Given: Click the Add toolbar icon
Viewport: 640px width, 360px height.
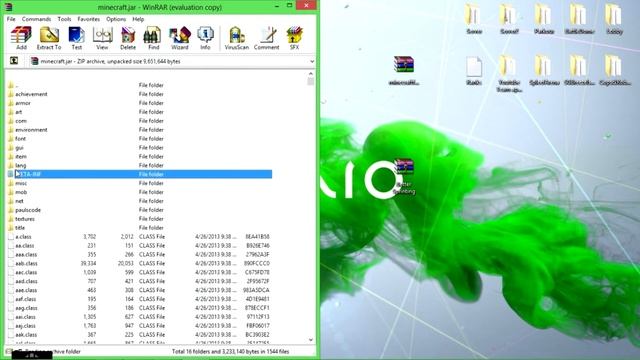Looking at the screenshot, I should click(x=21, y=38).
